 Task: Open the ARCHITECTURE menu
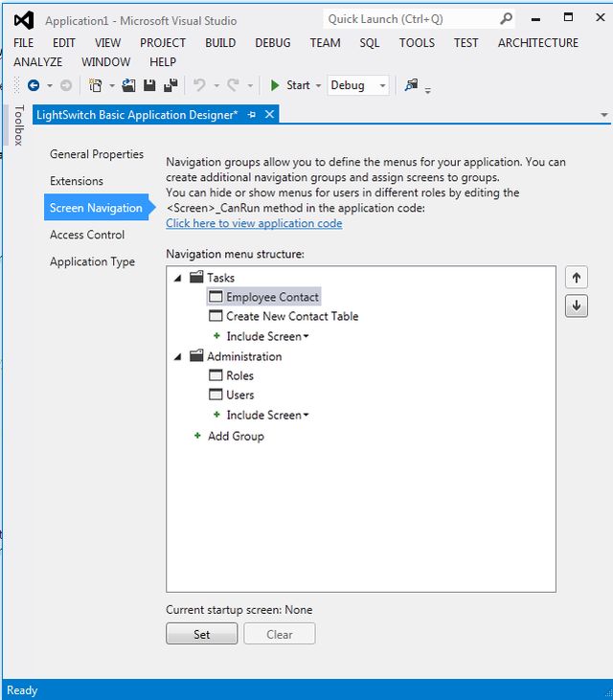tap(538, 43)
